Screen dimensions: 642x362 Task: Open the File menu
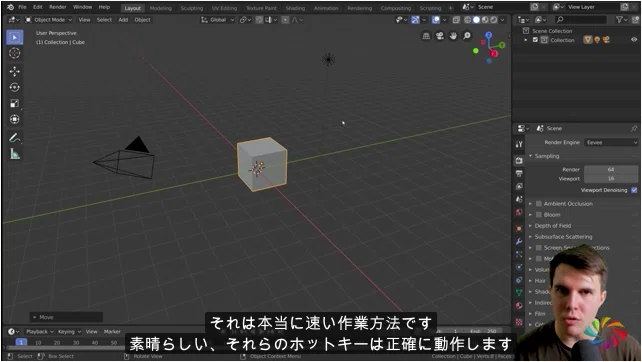22,7
